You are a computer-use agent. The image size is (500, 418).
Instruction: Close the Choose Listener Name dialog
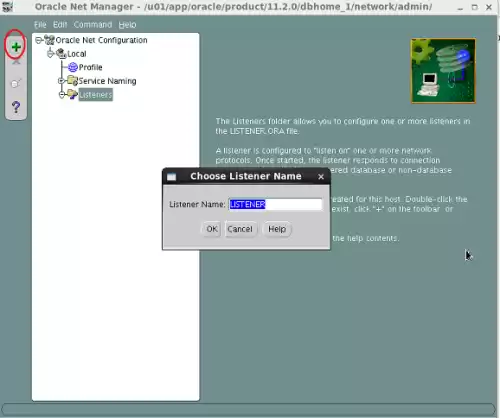click(x=321, y=177)
